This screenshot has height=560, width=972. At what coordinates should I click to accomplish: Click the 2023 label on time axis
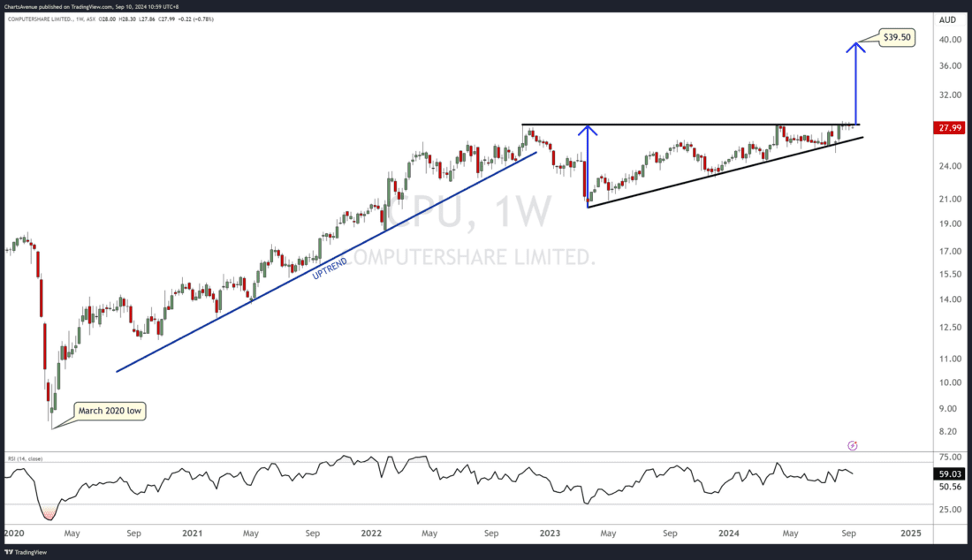coord(550,533)
